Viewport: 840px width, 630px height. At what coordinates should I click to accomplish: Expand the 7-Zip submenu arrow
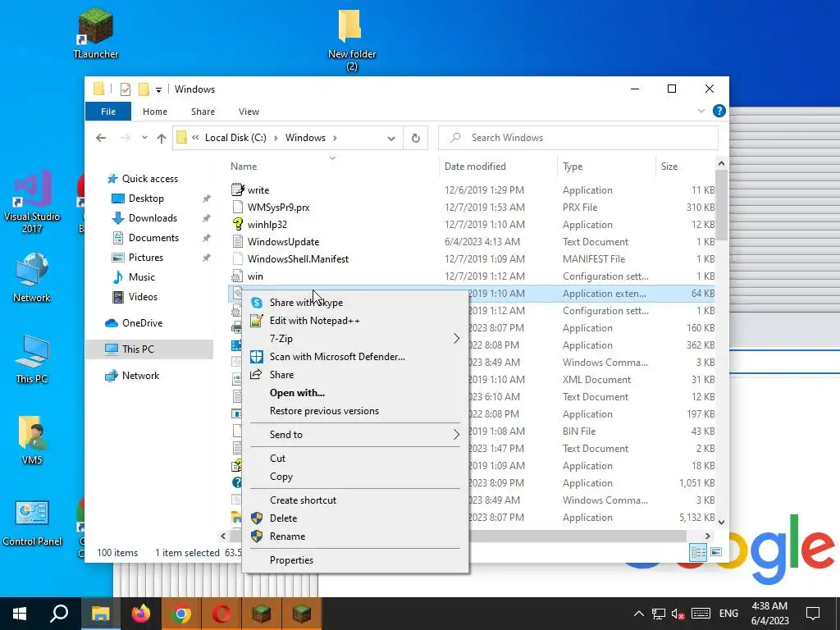click(x=456, y=339)
